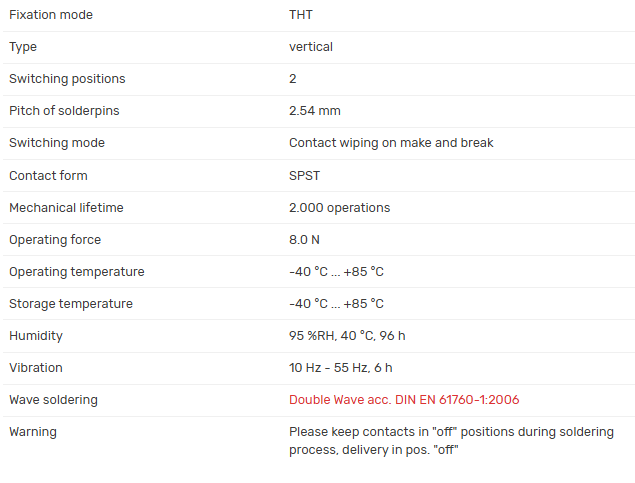Click the Contact form label

(48, 176)
